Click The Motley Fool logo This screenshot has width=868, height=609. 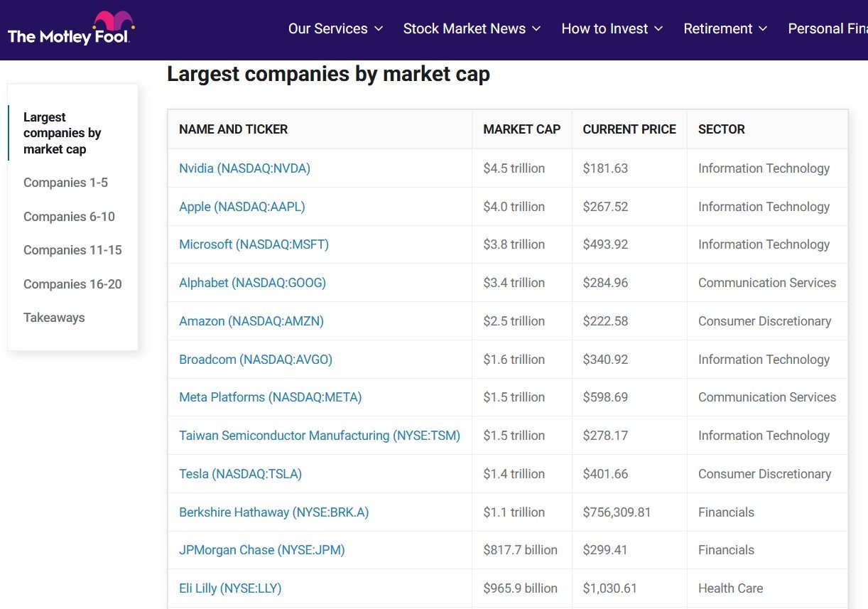[70, 28]
